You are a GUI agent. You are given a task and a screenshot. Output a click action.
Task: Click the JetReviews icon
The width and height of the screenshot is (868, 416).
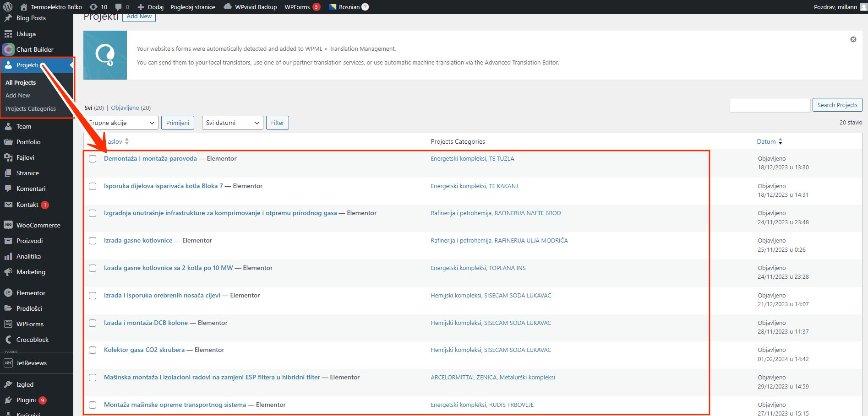click(8, 363)
